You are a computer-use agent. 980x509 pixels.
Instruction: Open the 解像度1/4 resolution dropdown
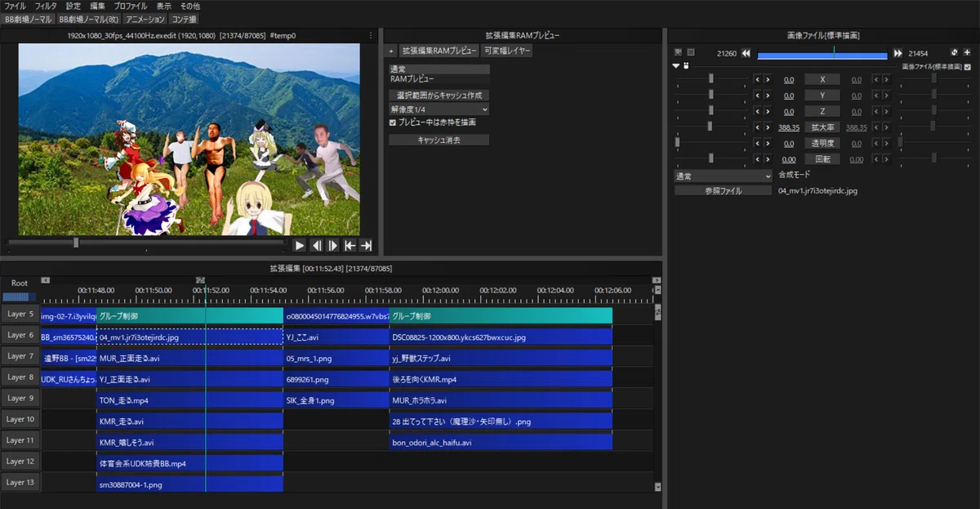pyautogui.click(x=439, y=109)
